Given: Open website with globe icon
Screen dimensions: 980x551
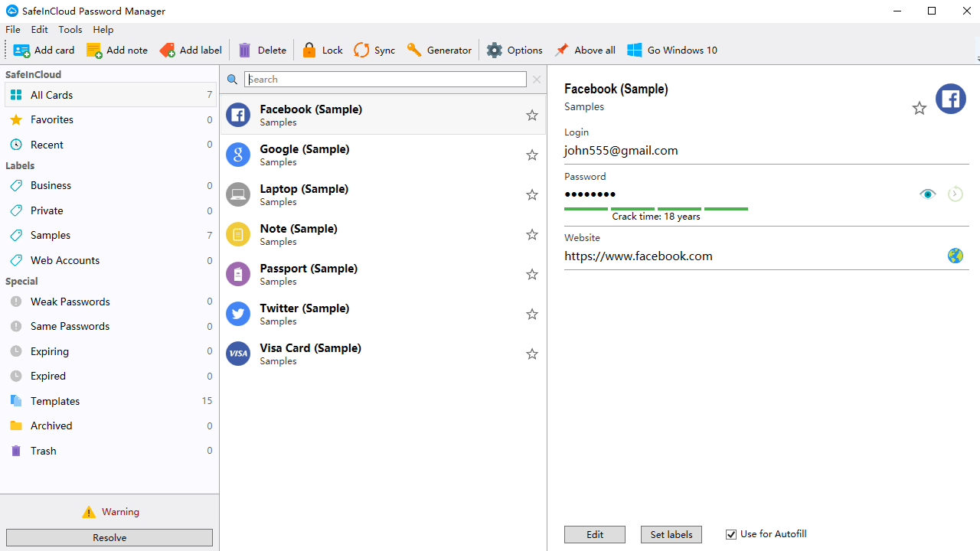Looking at the screenshot, I should click(x=955, y=256).
